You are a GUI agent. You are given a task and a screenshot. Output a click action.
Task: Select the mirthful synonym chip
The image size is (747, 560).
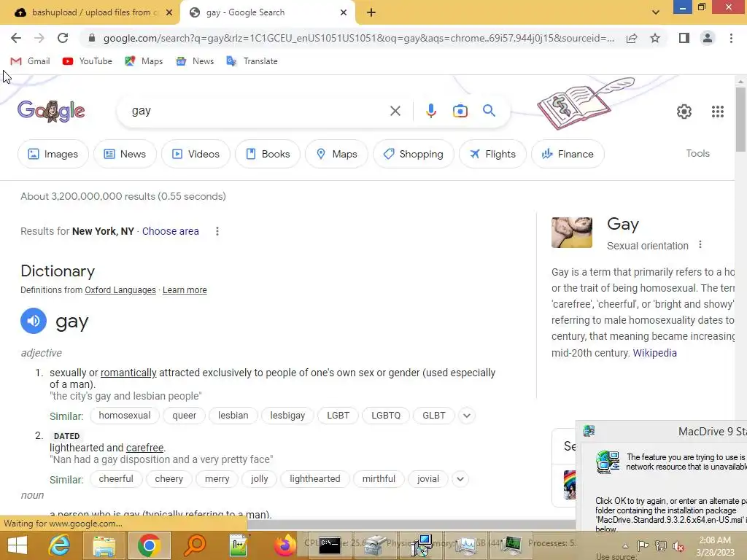coord(379,478)
